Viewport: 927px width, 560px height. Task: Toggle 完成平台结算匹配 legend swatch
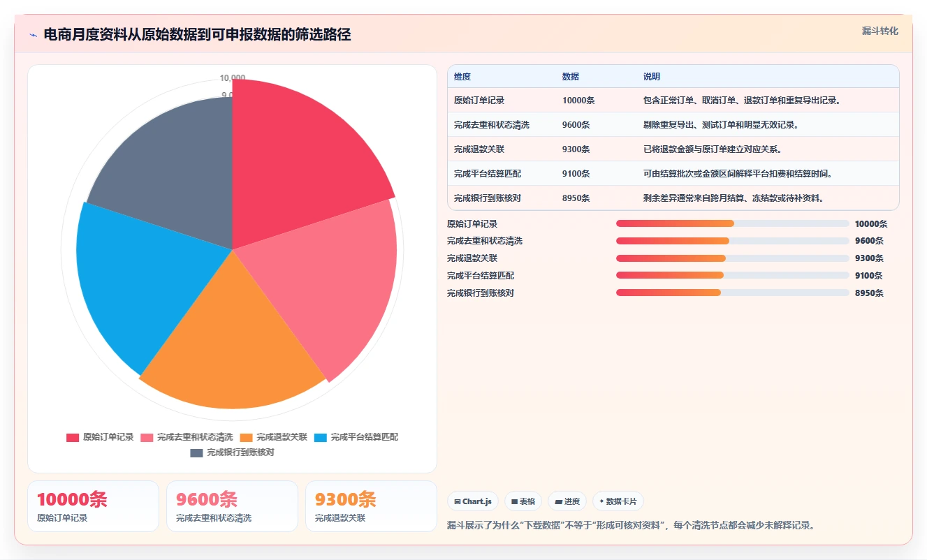tap(321, 437)
